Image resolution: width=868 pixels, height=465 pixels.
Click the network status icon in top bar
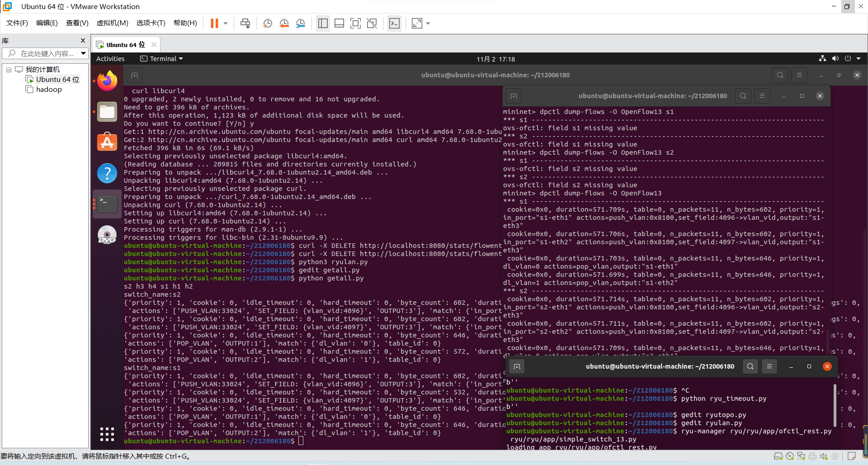tap(822, 59)
